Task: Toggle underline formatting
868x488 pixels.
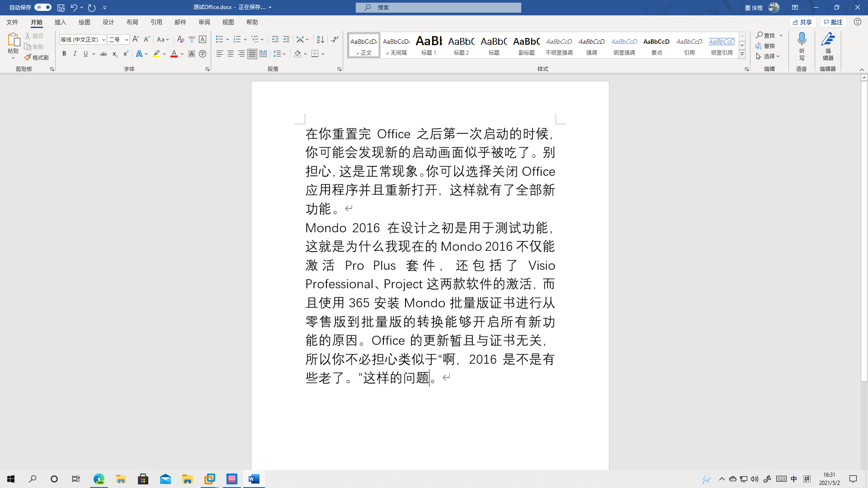Action: pos(85,54)
